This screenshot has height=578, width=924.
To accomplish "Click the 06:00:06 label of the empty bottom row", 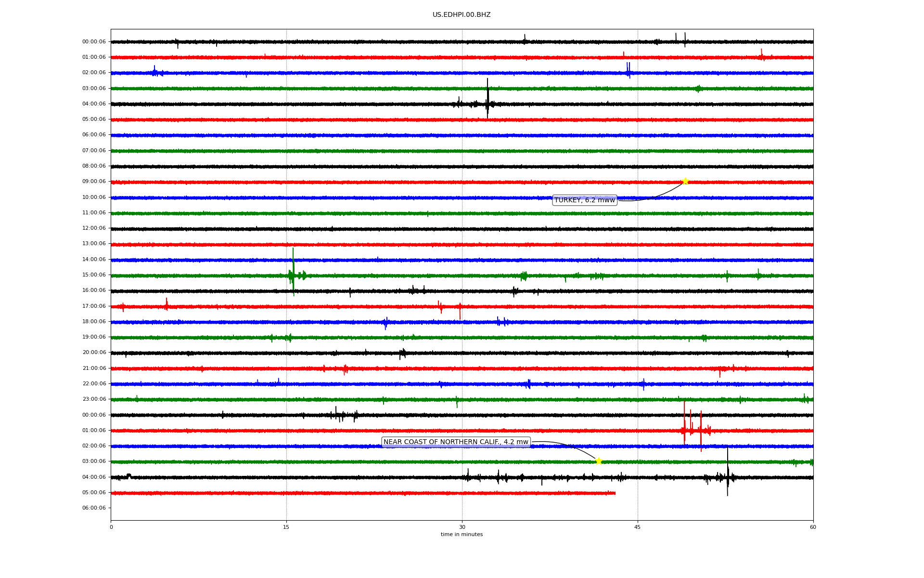I will [94, 508].
